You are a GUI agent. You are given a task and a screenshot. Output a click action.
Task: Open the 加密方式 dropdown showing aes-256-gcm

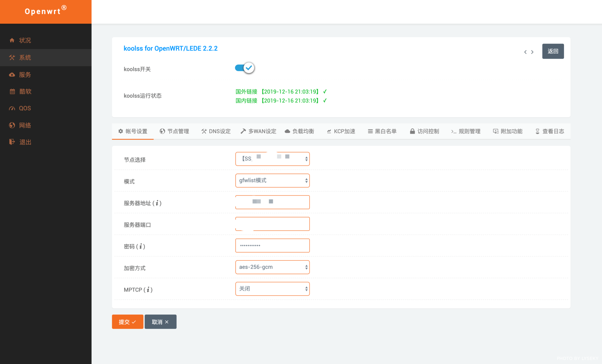[272, 267]
